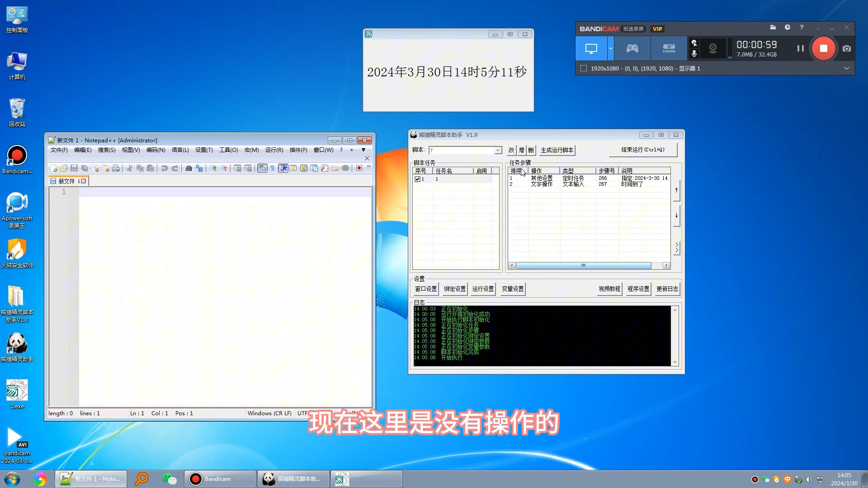Screen dimensions: 868x488
Task: Select Bandicam game recording mode
Action: coord(632,48)
